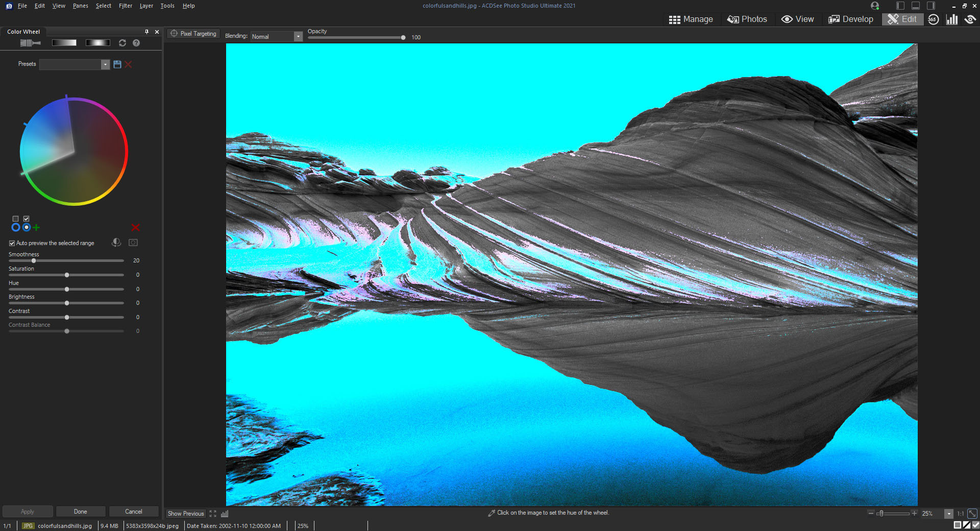Viewport: 980px width, 531px height.
Task: Add a new color range with plus icon
Action: (36, 227)
